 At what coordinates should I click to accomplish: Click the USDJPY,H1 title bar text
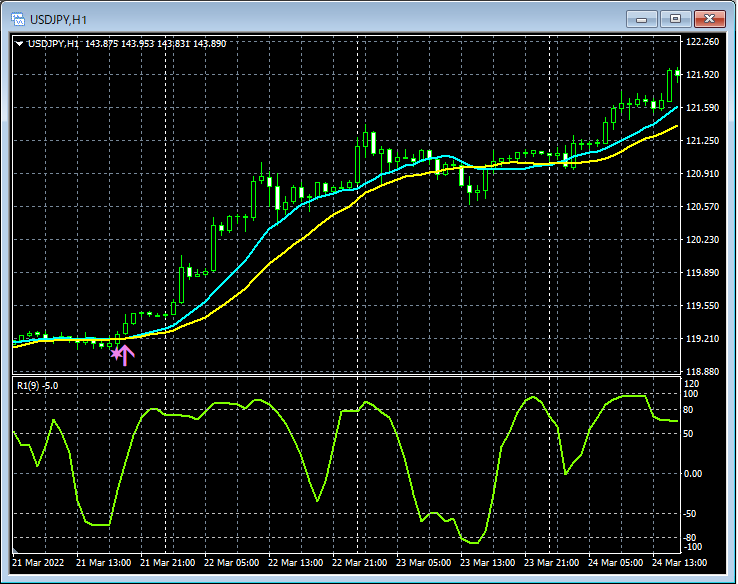point(58,19)
